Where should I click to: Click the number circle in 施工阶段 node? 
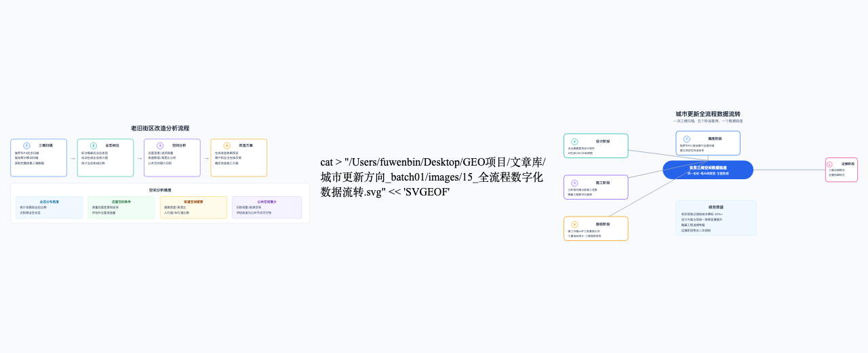pyautogui.click(x=574, y=183)
